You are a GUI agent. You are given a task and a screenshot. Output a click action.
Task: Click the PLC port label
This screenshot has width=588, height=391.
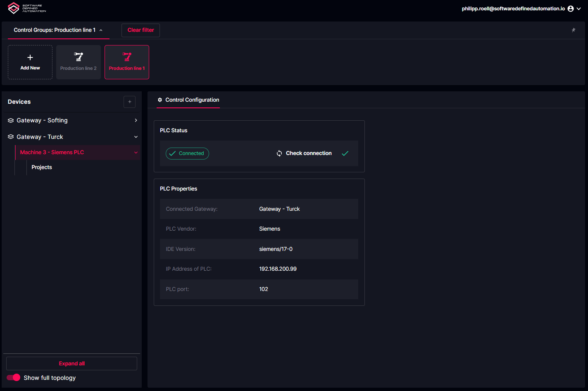tap(177, 289)
